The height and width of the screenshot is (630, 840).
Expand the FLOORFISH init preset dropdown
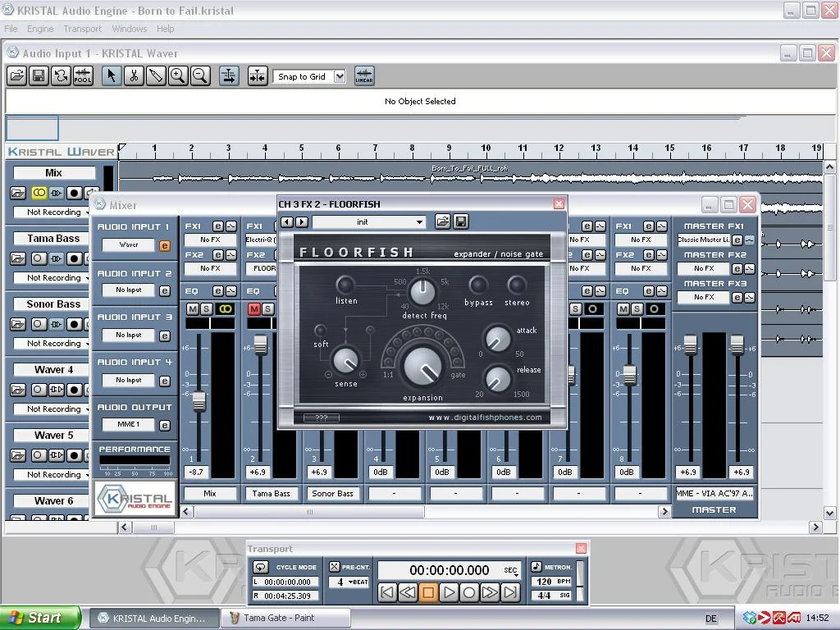pos(419,222)
